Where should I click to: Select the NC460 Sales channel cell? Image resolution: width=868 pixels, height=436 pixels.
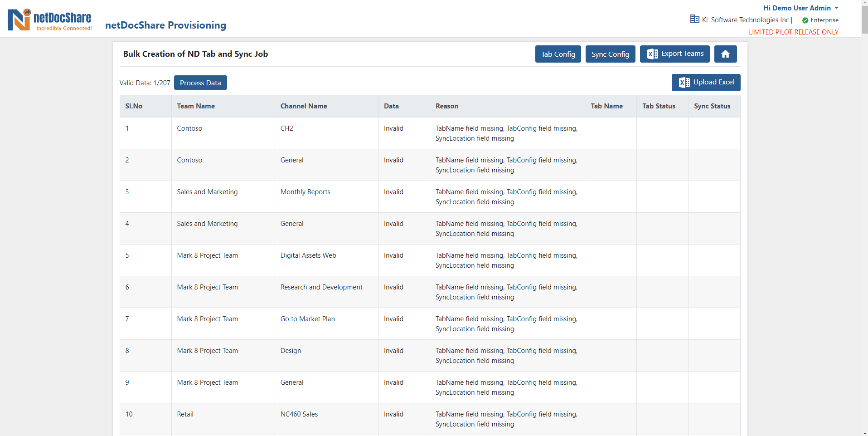coord(326,419)
